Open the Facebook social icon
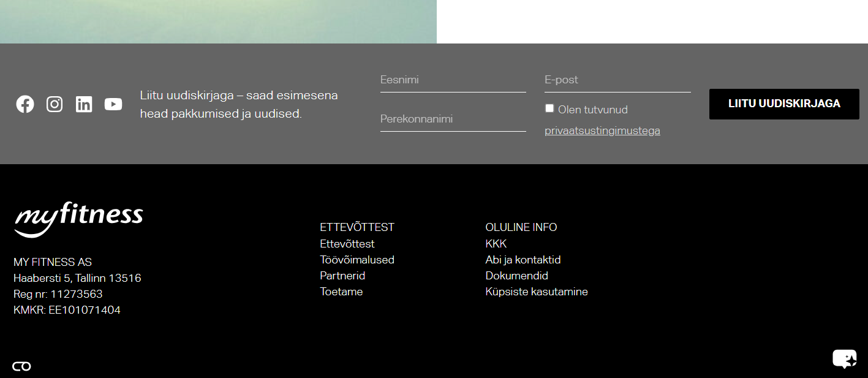Image resolution: width=868 pixels, height=378 pixels. pos(25,104)
